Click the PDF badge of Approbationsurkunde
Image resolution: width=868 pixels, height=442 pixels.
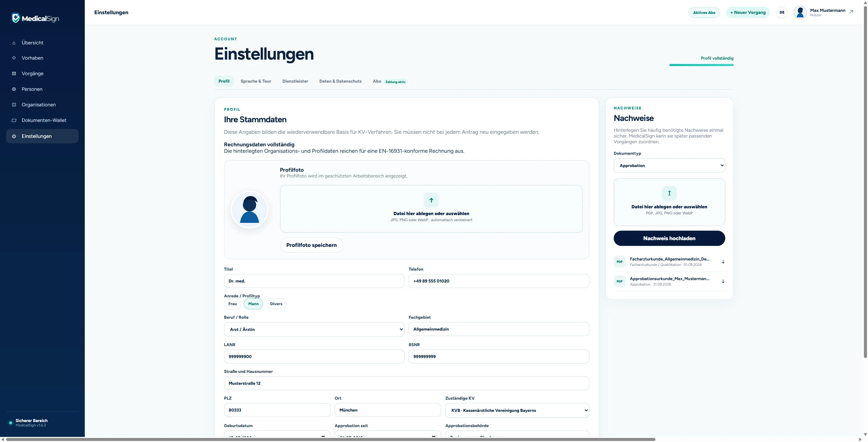(x=619, y=281)
